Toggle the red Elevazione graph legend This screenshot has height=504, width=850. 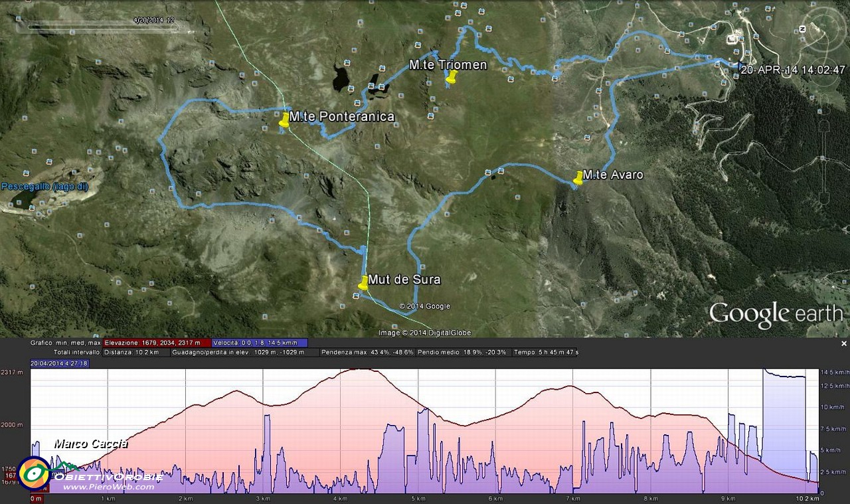[157, 343]
